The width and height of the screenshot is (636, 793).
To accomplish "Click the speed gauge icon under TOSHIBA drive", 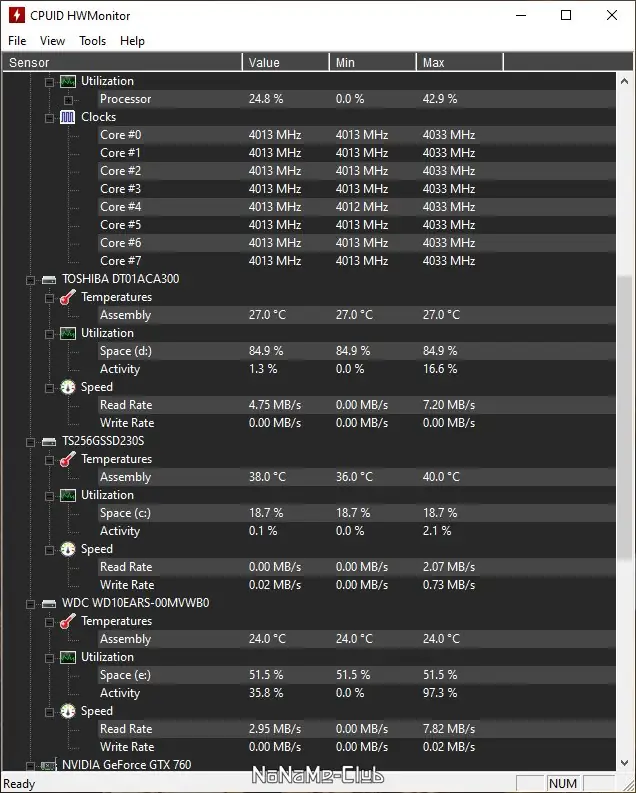I will tap(67, 387).
